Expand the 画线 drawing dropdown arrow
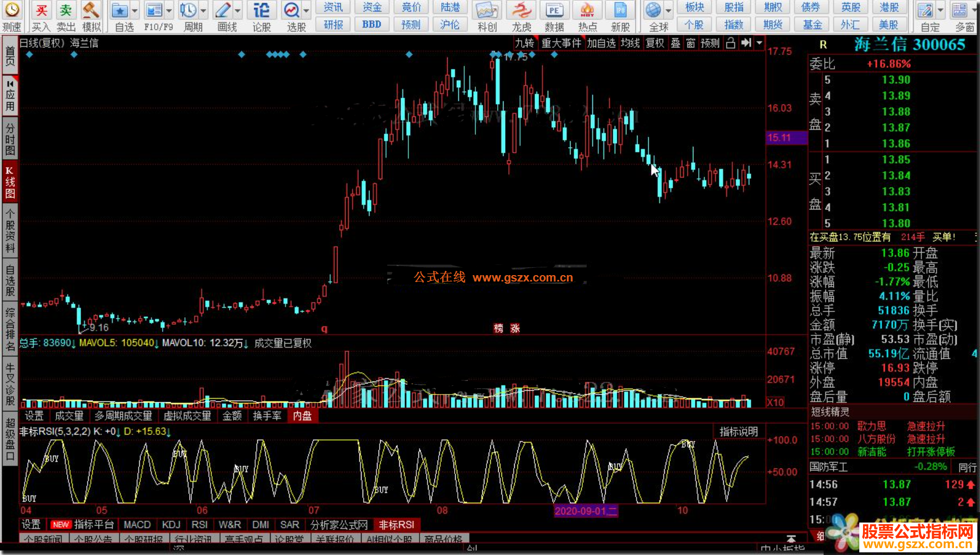The width and height of the screenshot is (980, 555). (x=238, y=10)
